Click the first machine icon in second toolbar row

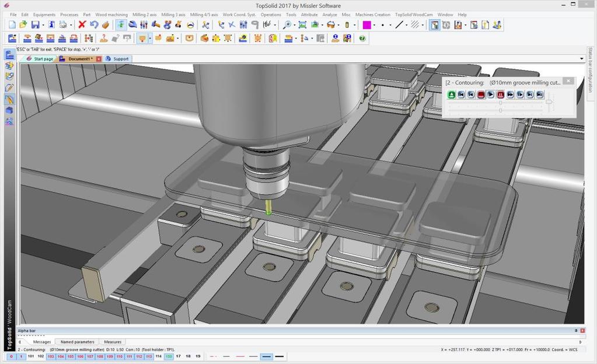tap(12, 38)
